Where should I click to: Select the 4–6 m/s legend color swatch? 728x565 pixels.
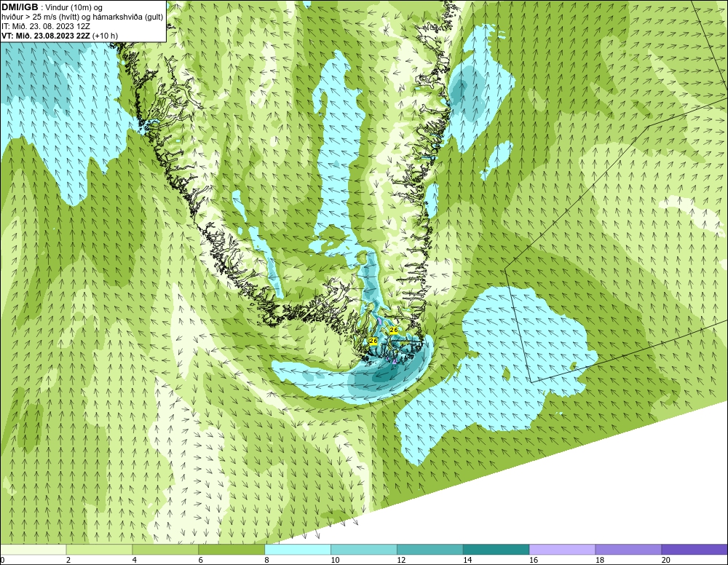(x=166, y=550)
